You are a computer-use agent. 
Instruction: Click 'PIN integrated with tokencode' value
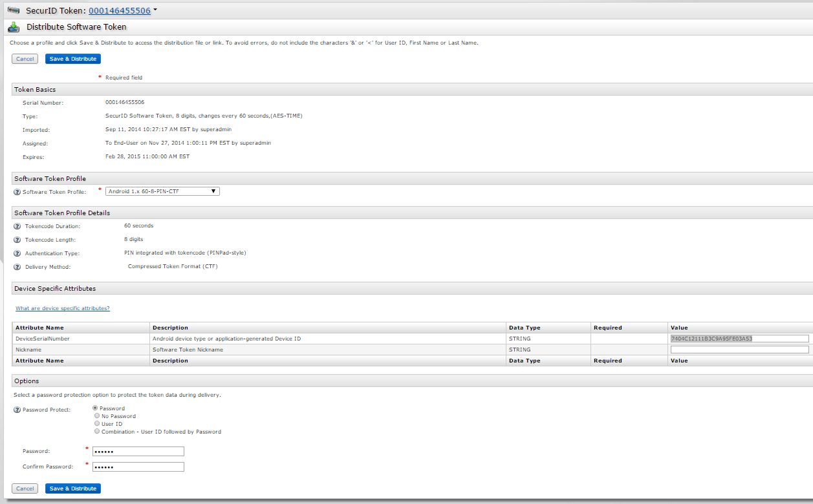(x=185, y=253)
